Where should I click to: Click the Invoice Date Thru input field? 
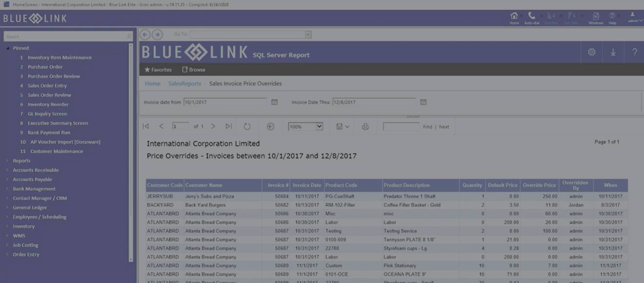click(x=374, y=102)
